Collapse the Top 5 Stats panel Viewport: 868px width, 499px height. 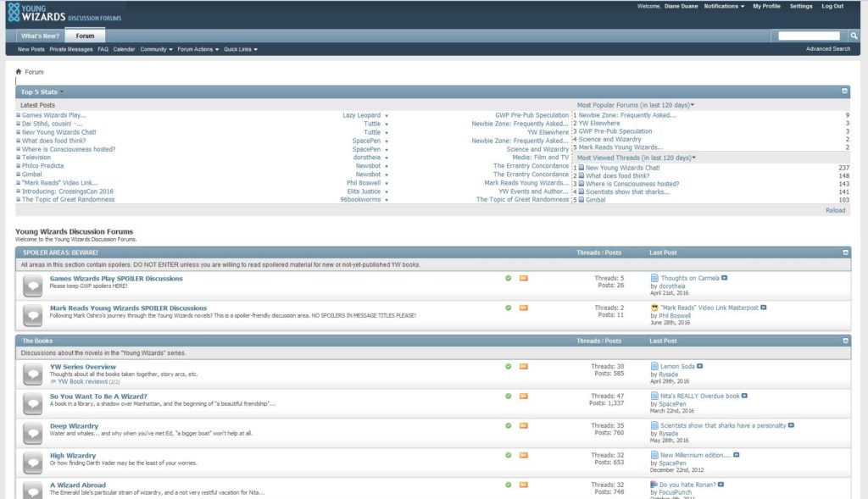point(845,91)
